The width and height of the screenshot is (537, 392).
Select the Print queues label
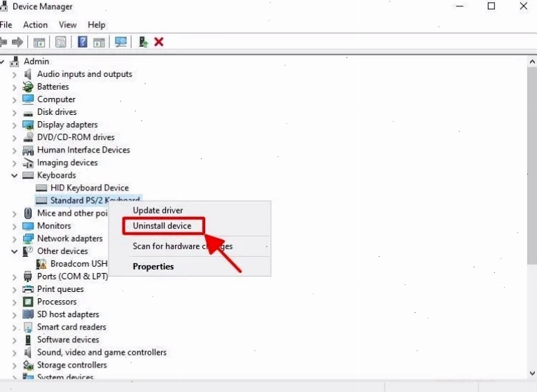tap(60, 289)
